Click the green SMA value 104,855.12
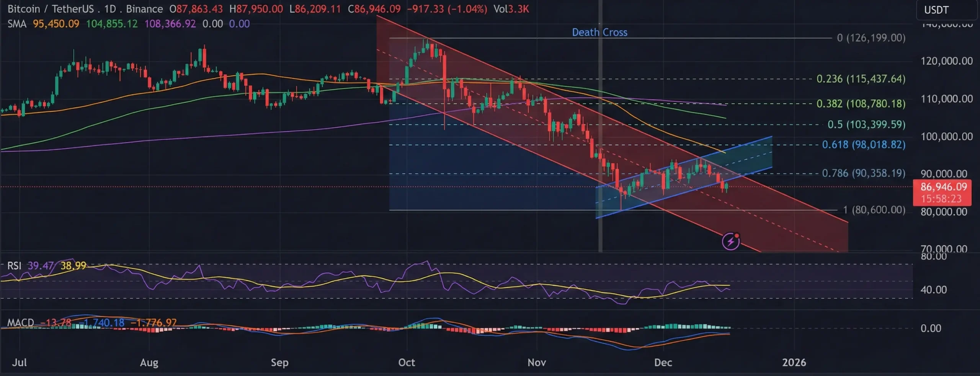Image resolution: width=980 pixels, height=376 pixels. tap(111, 24)
